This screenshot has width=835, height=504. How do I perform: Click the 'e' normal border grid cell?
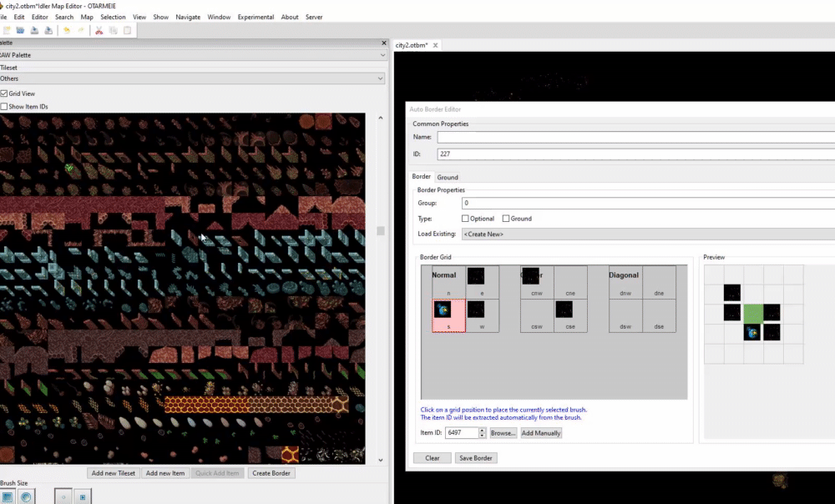pos(482,282)
